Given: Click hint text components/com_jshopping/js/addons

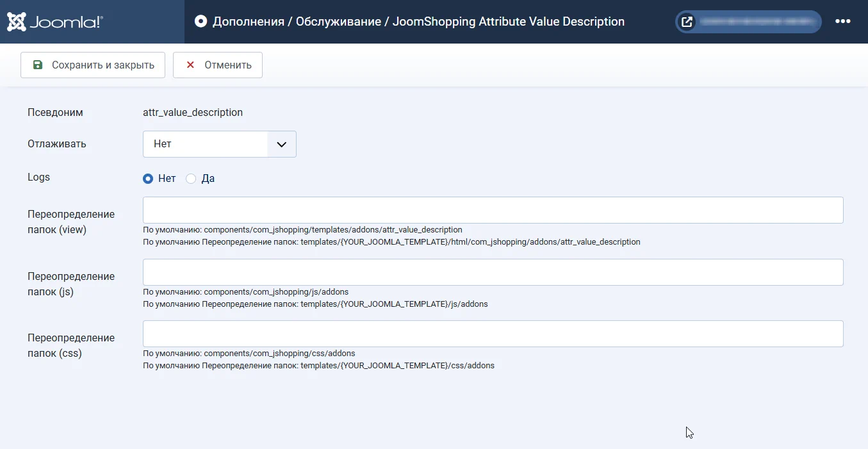Looking at the screenshot, I should pos(276,291).
